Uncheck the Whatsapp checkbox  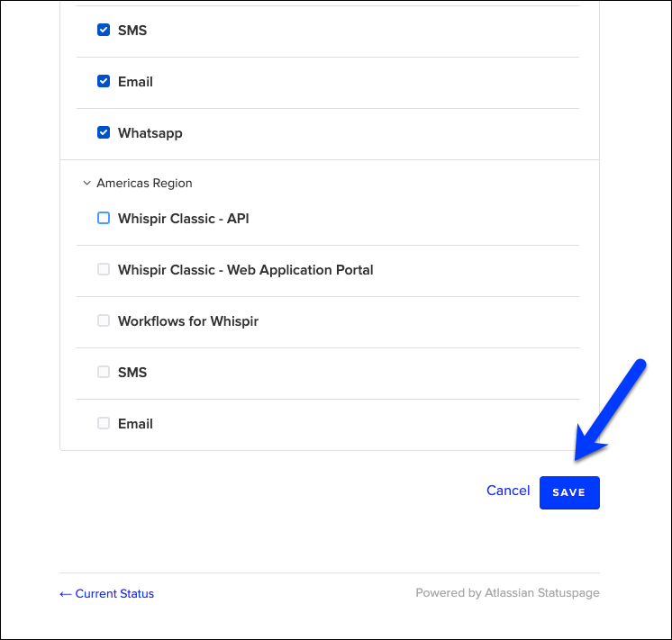104,133
